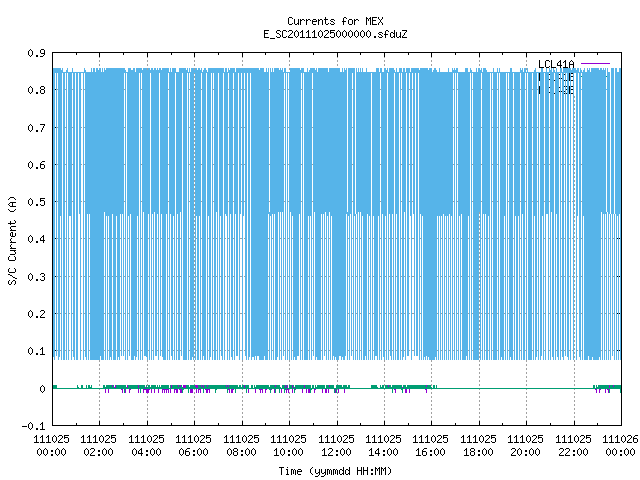The image size is (640, 480).
Task: Click the 111025 12:00 time tick label
Action: tap(336, 445)
